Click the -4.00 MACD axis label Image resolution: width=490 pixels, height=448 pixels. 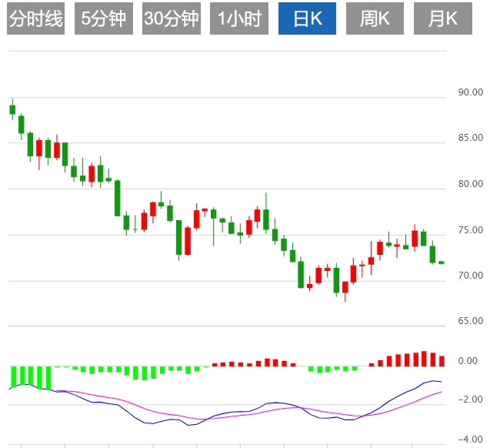(467, 438)
